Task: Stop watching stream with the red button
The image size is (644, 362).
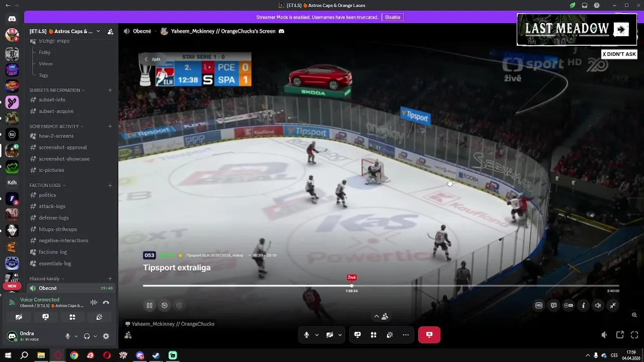Action: [x=429, y=335]
